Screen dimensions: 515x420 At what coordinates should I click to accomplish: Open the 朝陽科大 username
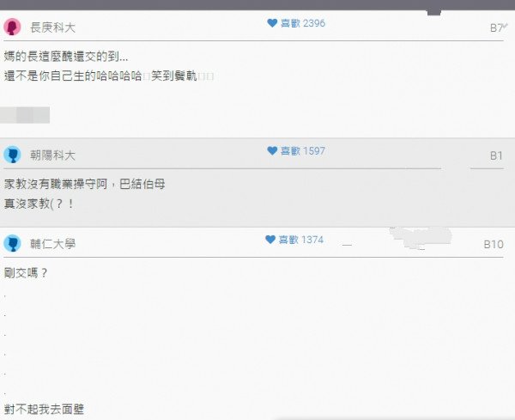tap(53, 155)
